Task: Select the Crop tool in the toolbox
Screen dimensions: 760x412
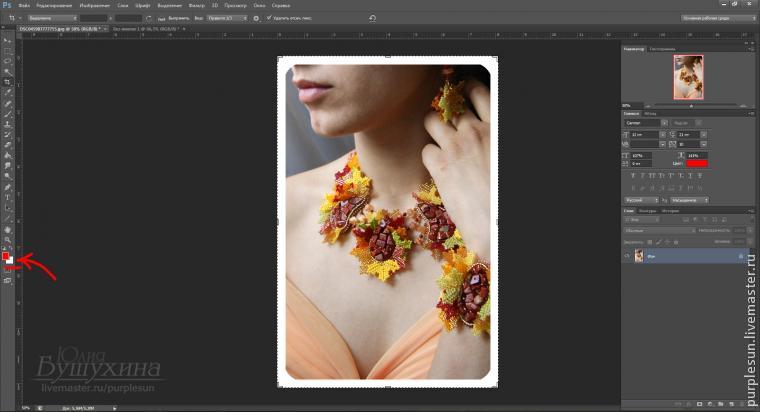Action: click(7, 82)
